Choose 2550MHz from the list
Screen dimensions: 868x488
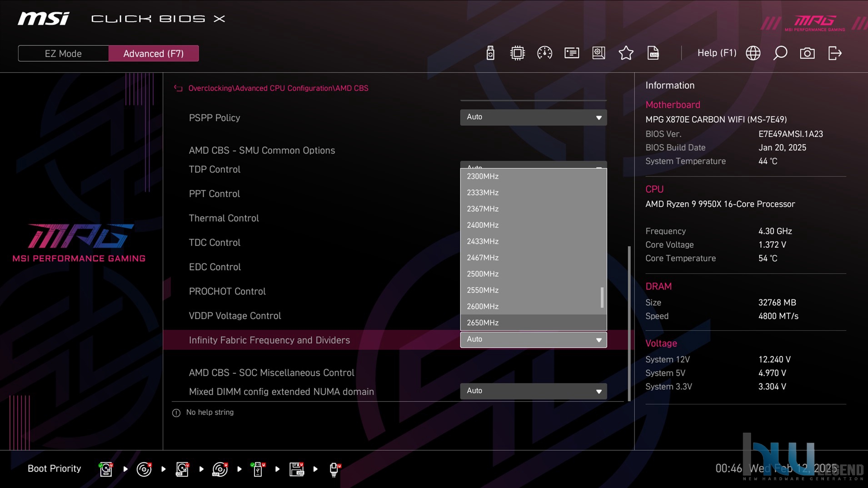coord(533,290)
